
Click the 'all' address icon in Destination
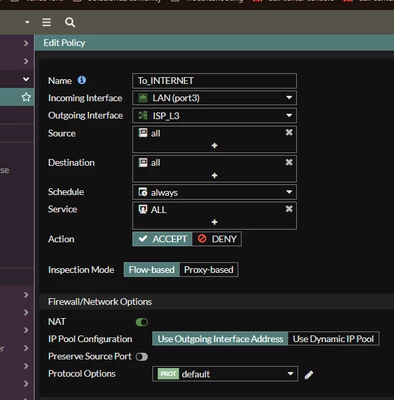[x=143, y=162]
